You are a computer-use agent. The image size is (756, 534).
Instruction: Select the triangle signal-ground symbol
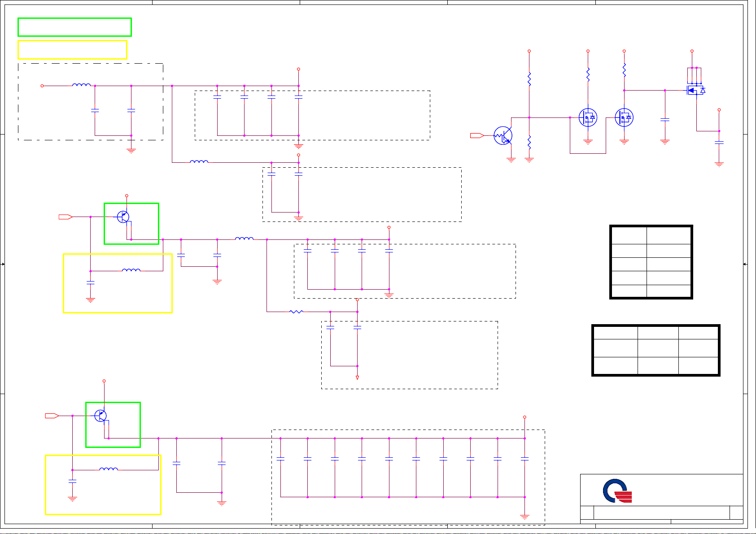[x=357, y=378]
